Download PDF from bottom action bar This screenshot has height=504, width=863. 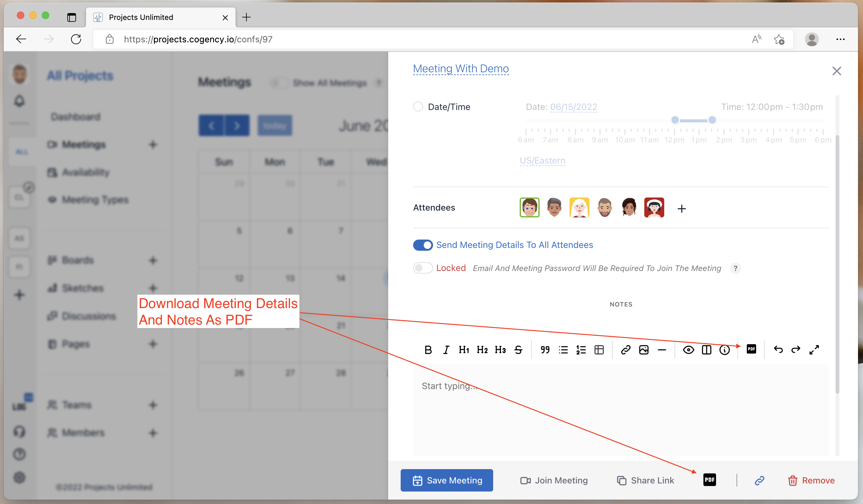[x=710, y=480]
